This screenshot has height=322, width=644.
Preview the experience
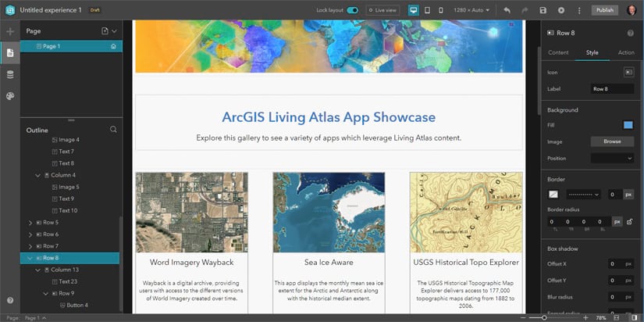[x=561, y=10]
